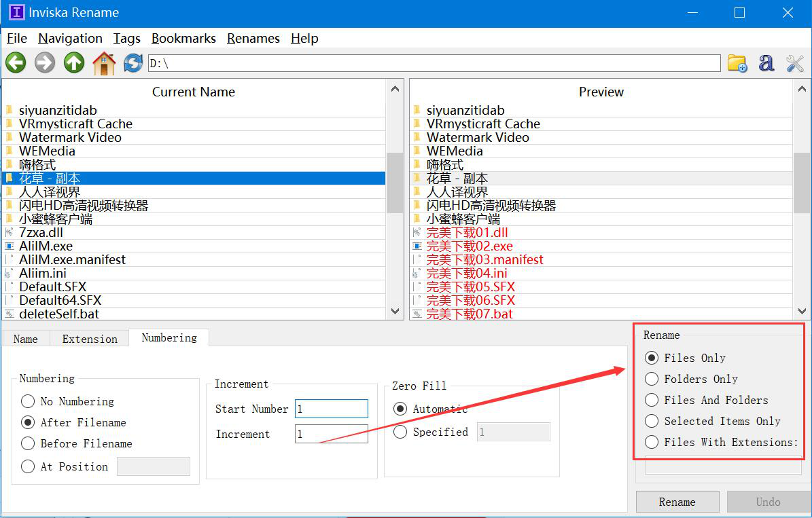Click the WEMedia folder icon in Current Name
This screenshot has width=812, height=518.
pos(10,151)
